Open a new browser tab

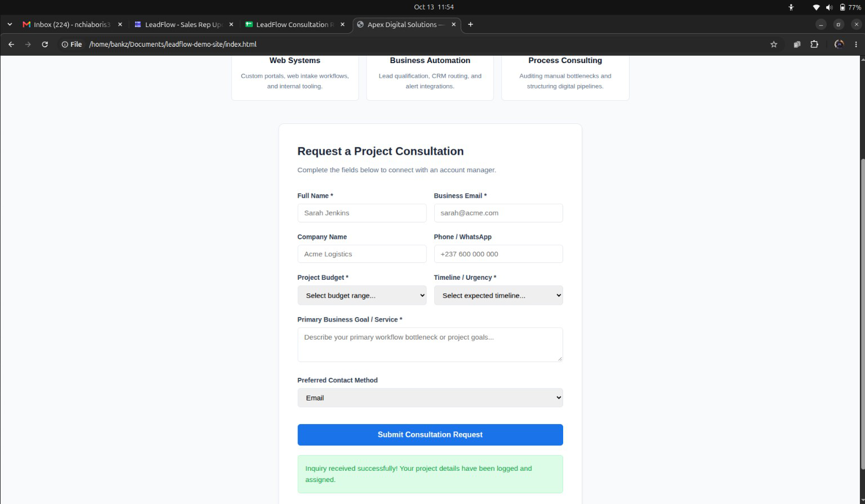pos(471,24)
